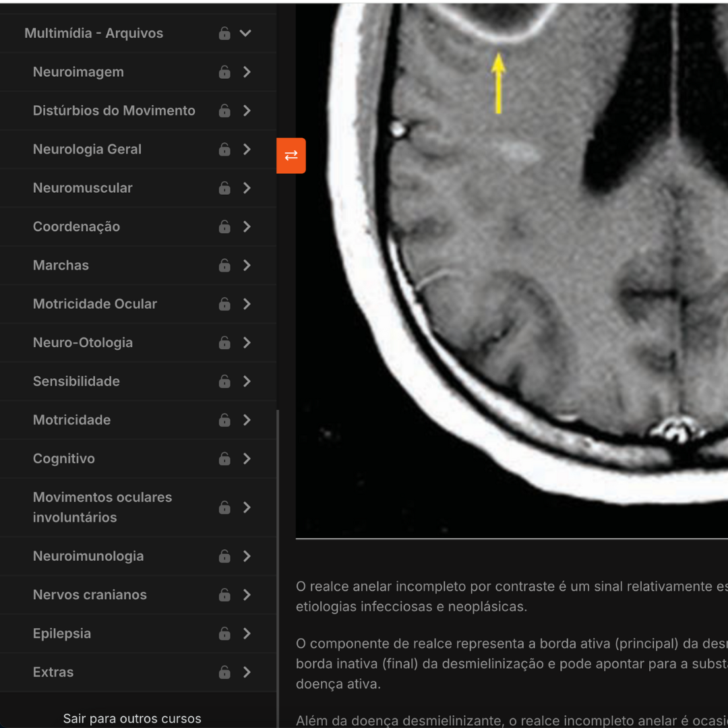Screen dimensions: 728x728
Task: Select the Marchas category label
Action: tap(61, 265)
